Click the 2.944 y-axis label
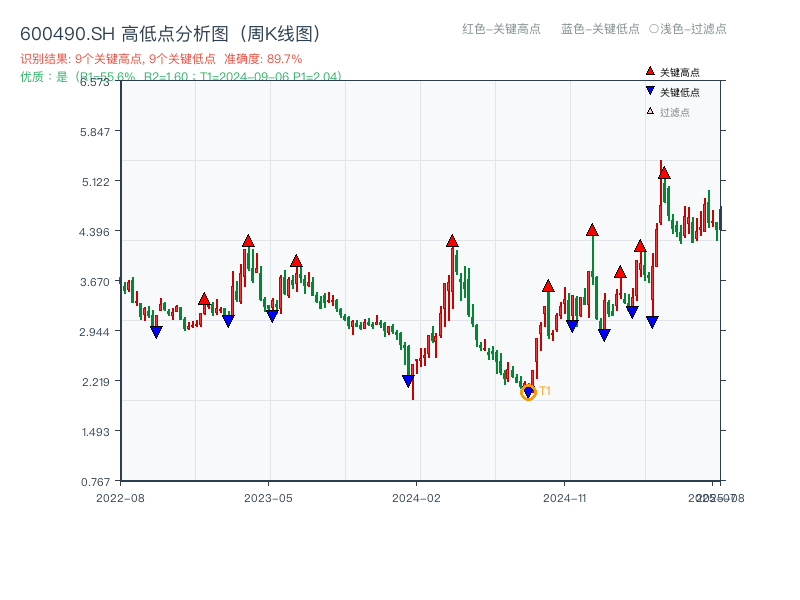Screen dimensions: 800x600 pyautogui.click(x=94, y=332)
